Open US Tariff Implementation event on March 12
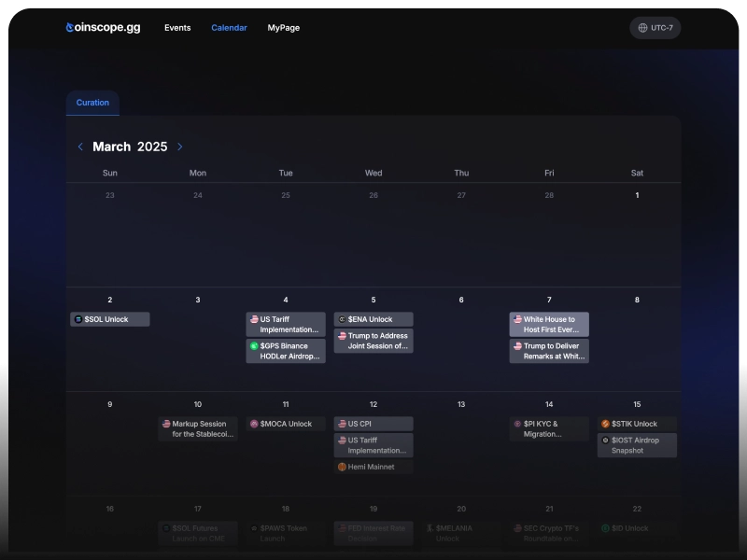 (x=373, y=445)
